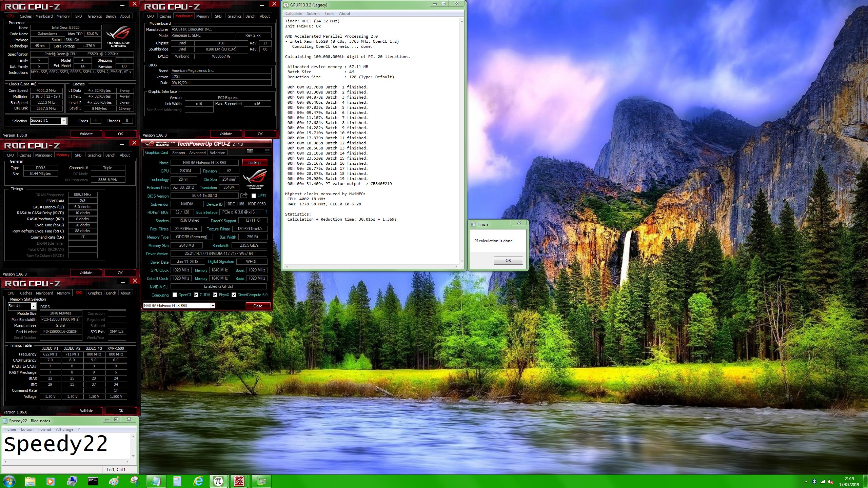Click Notepad vertical scrollbar up arrow
Viewport: 868px width, 488px height.
pyautogui.click(x=133, y=436)
